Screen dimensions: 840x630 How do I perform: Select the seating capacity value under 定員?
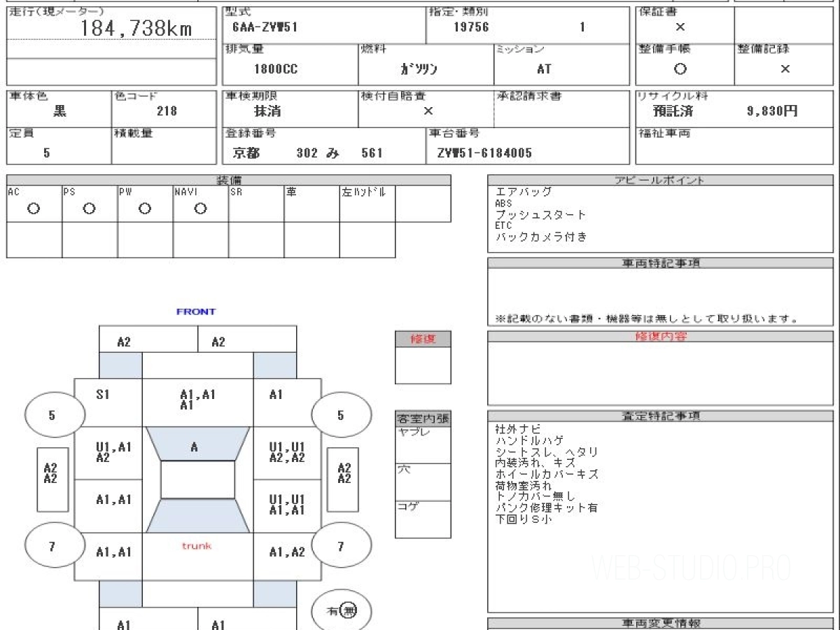pos(46,153)
